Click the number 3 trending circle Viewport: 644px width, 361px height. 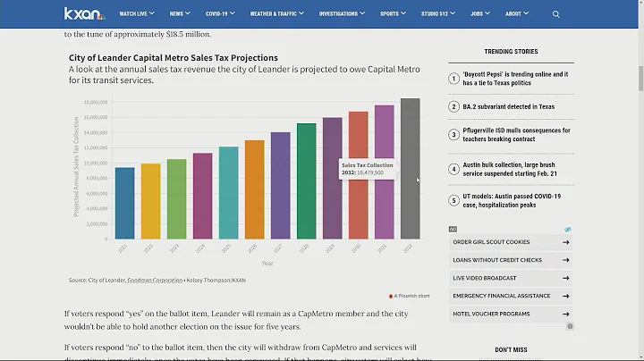[x=453, y=135]
